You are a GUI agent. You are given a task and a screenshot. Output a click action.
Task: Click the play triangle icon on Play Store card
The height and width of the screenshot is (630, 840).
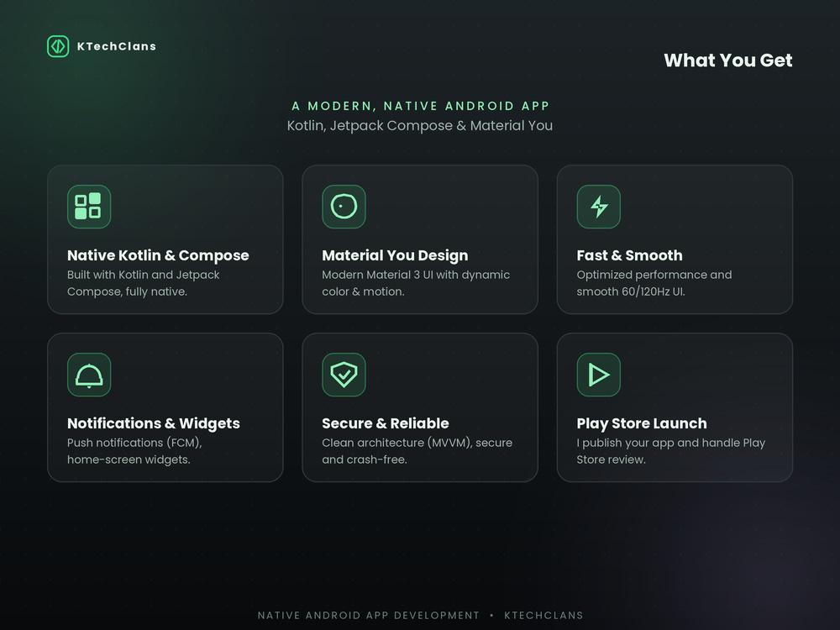[599, 375]
